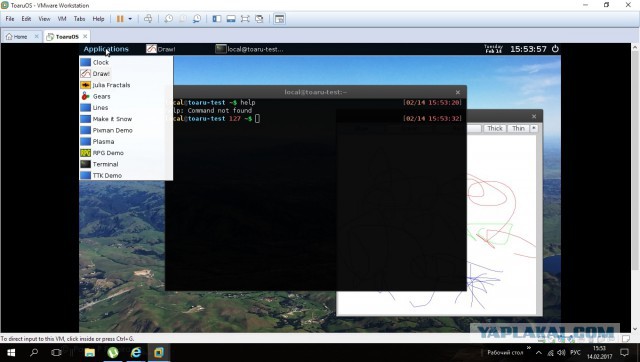Click the terminal window title bar

[316, 92]
